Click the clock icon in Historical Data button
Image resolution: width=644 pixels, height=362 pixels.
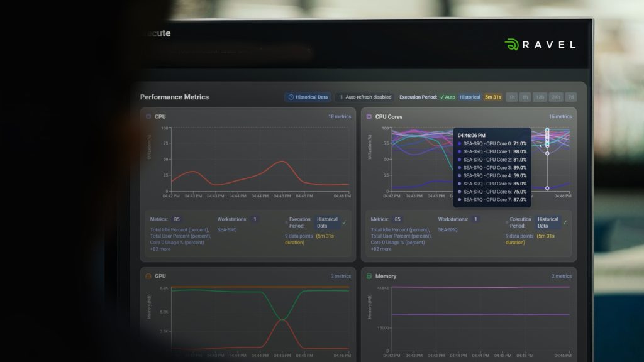[x=291, y=97]
